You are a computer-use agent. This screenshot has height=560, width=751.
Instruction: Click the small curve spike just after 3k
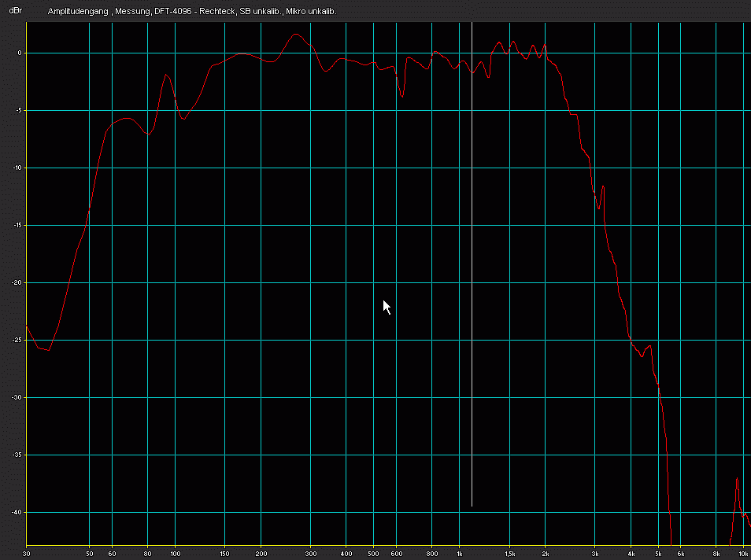point(603,186)
